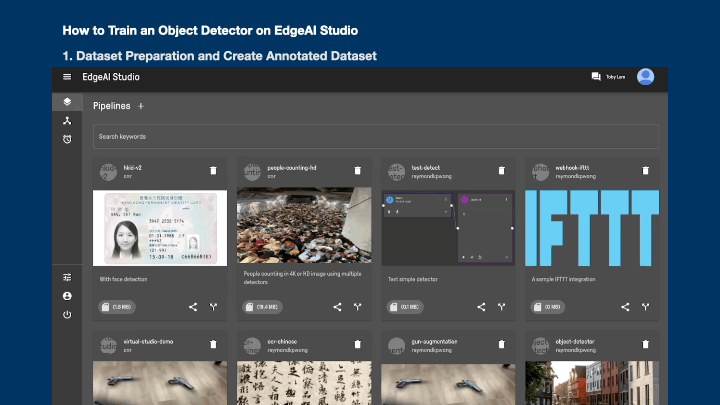This screenshot has height=405, width=720.
Task: Click the Search keywords input field
Action: [x=376, y=136]
